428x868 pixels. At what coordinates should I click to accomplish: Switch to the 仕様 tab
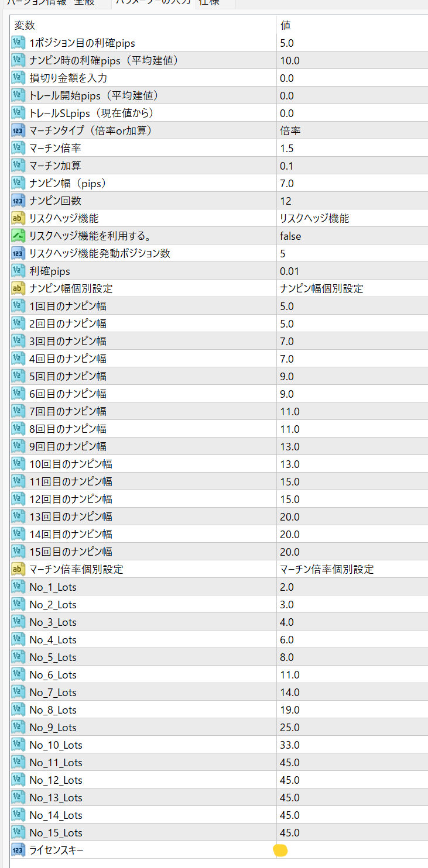[x=210, y=3]
